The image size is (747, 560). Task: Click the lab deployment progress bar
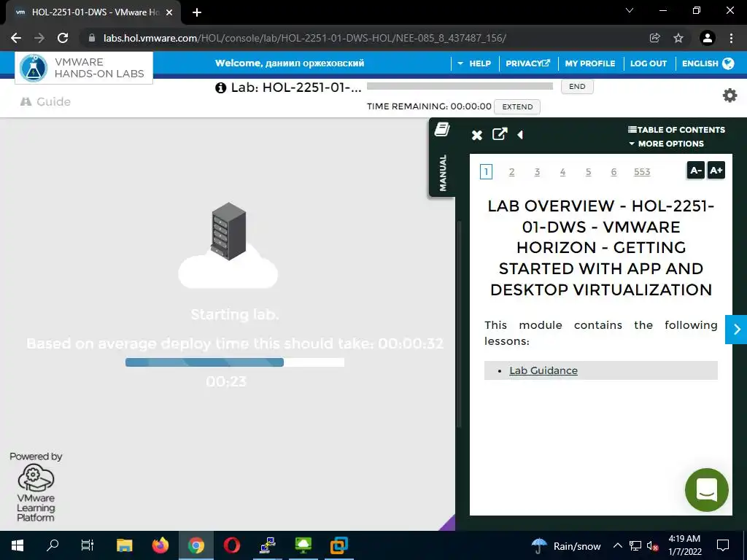pos(234,362)
